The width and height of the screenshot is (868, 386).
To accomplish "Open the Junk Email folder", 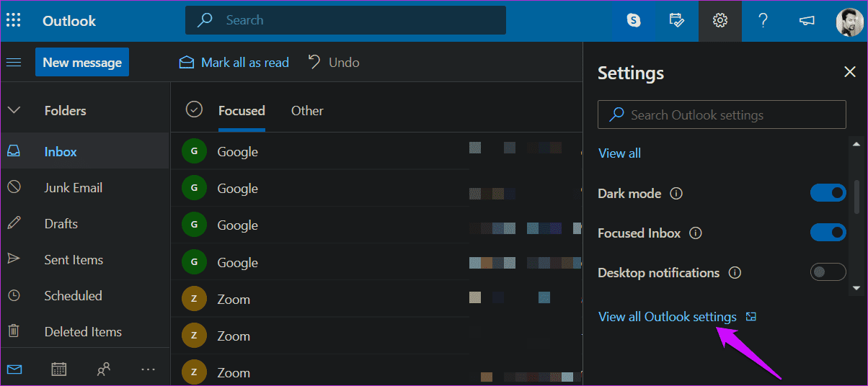I will tap(85, 188).
